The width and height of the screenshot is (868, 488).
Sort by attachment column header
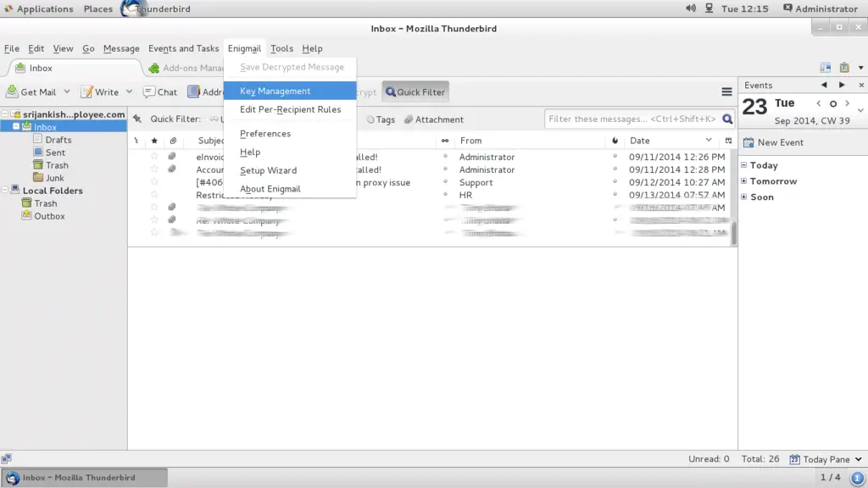pos(173,141)
